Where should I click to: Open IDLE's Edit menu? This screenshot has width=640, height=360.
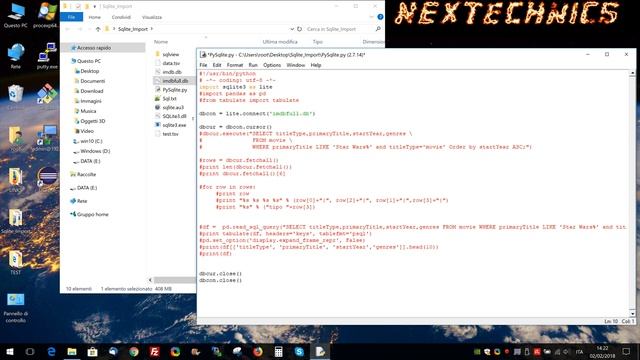(217, 65)
